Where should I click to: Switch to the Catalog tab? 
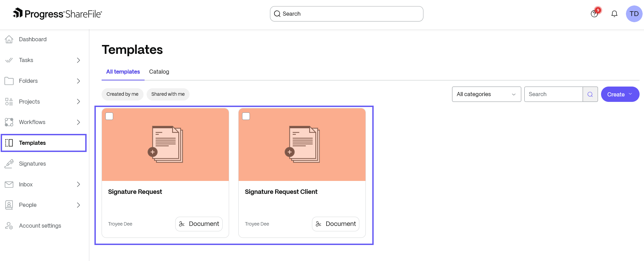pyautogui.click(x=159, y=72)
